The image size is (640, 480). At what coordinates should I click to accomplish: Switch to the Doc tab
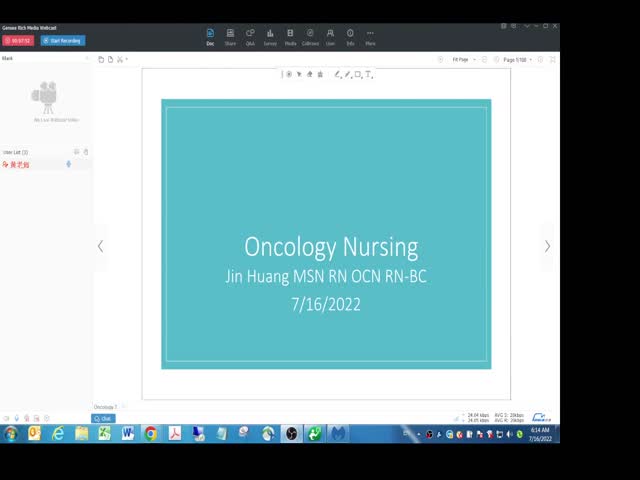point(210,37)
